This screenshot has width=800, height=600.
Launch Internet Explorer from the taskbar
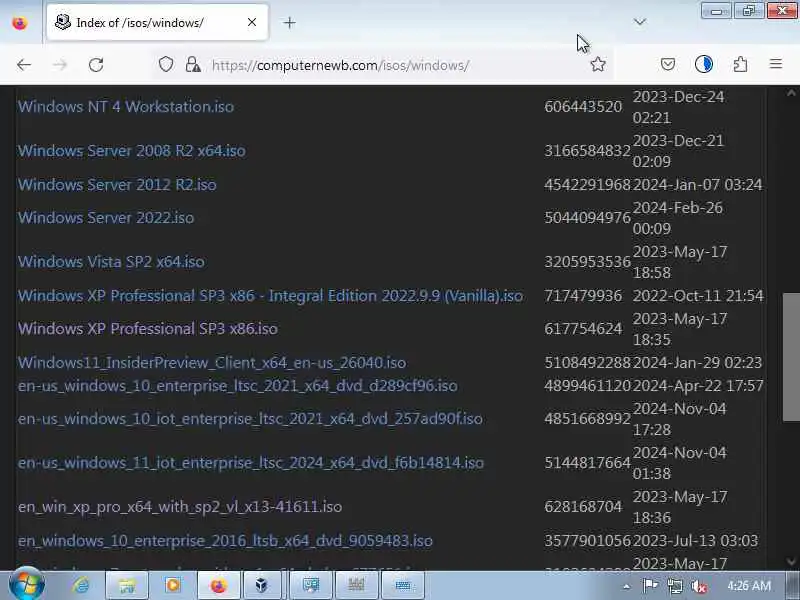81,585
